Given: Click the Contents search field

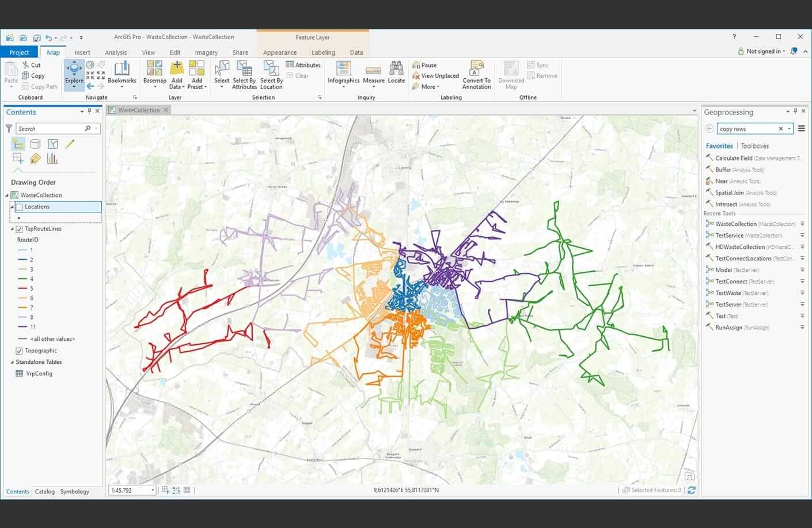Looking at the screenshot, I should (52, 128).
